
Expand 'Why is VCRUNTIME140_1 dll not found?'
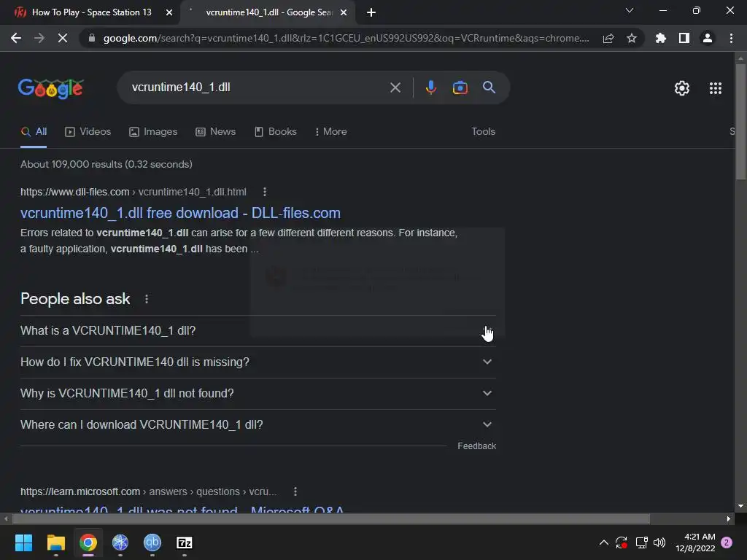[258, 393]
